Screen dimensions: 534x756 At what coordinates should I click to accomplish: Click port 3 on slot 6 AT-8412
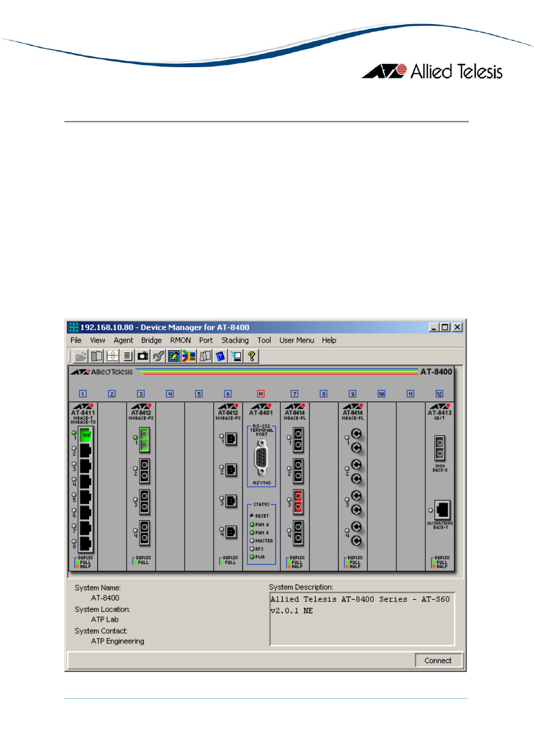tap(231, 501)
